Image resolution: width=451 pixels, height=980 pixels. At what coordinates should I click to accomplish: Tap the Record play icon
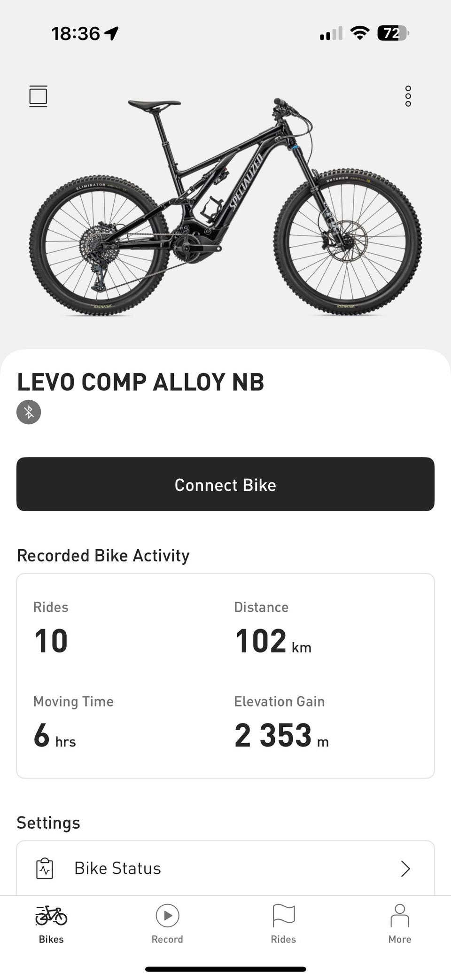coord(167,916)
